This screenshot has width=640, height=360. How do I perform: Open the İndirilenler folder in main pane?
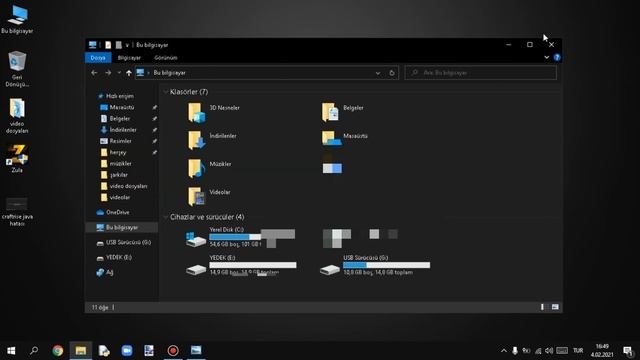[x=212, y=140]
